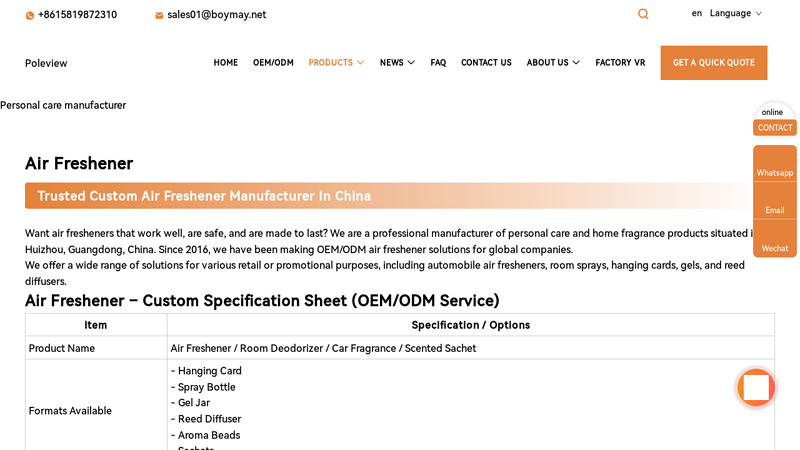Expand the About Us menu chevron
Screen dimensions: 800x450
point(576,63)
